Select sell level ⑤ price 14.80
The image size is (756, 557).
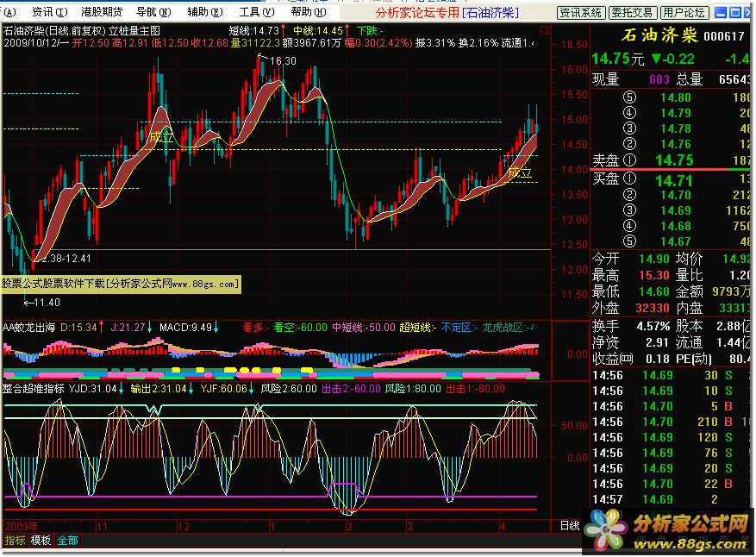pyautogui.click(x=676, y=98)
